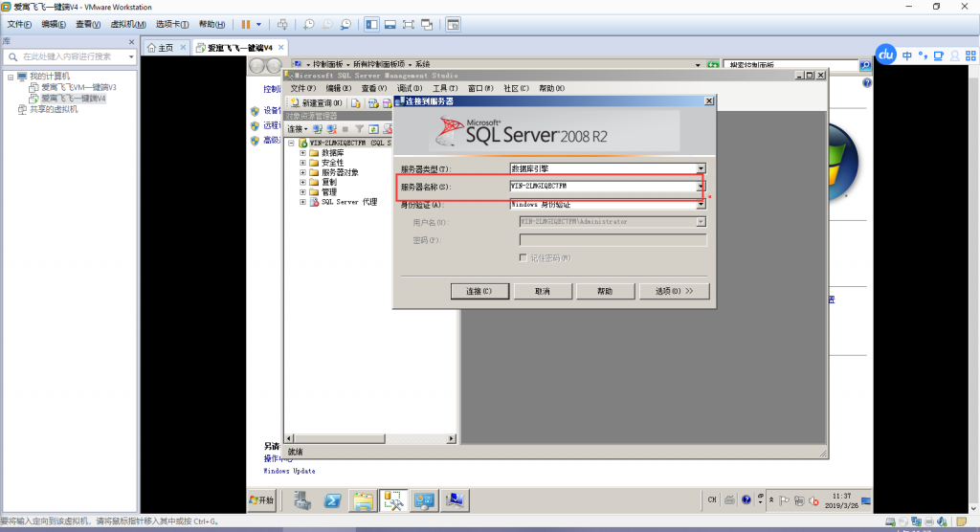The width and height of the screenshot is (980, 532).
Task: Enter full screen mode via toolbar icon
Action: coord(408,24)
